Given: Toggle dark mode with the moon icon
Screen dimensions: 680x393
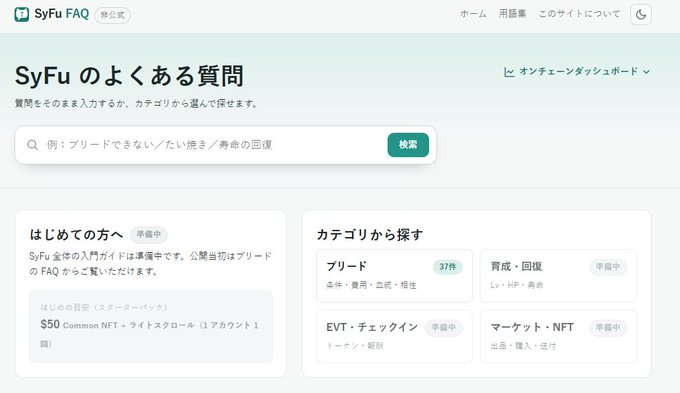Looking at the screenshot, I should pyautogui.click(x=641, y=14).
